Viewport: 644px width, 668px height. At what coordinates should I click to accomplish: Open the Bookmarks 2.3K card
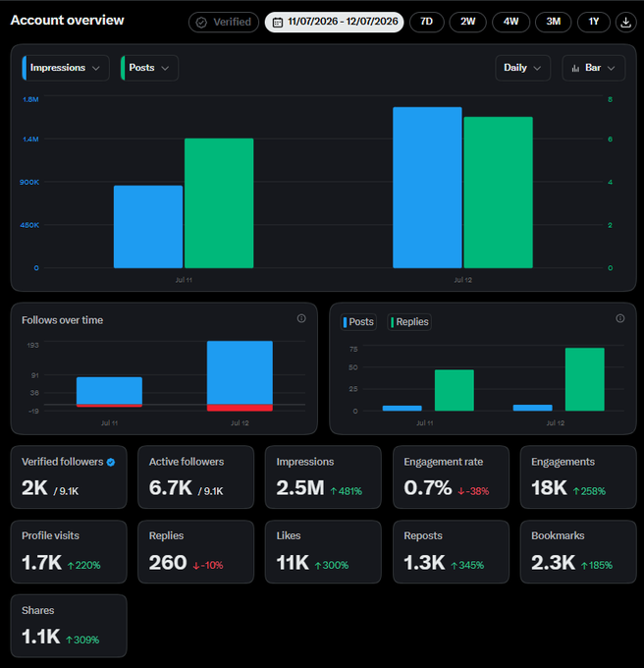tap(578, 552)
